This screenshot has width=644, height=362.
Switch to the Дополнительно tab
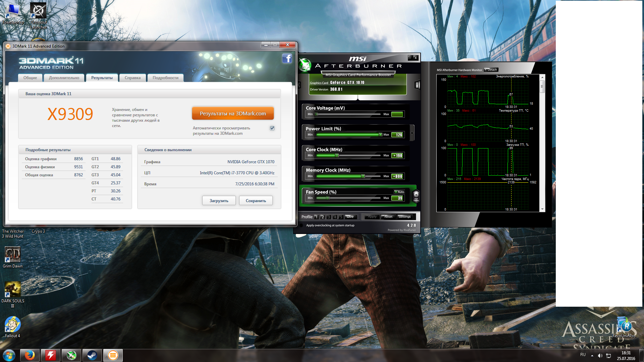[x=64, y=78]
